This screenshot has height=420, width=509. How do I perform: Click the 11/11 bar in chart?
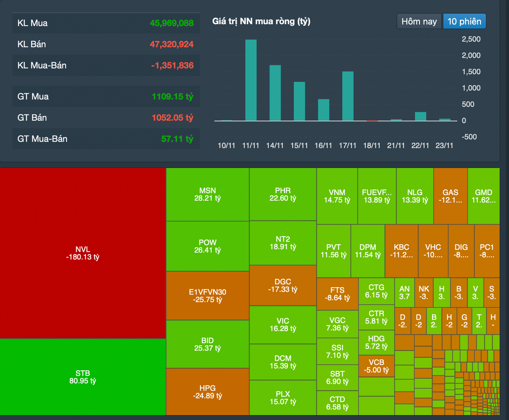[x=251, y=80]
